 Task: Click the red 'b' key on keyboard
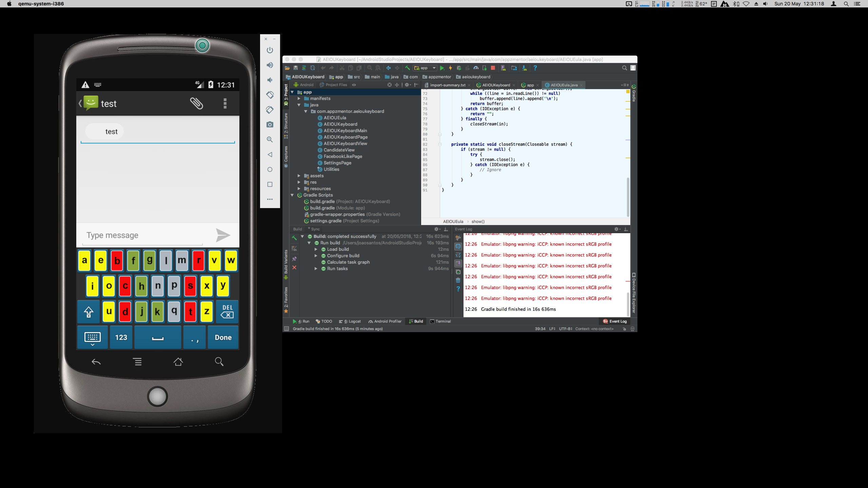click(x=117, y=261)
